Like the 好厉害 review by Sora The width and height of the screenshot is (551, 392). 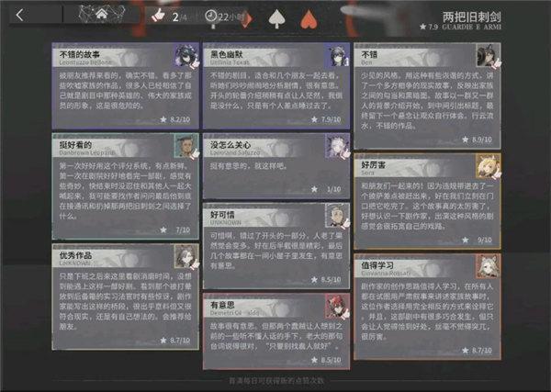[489, 165]
